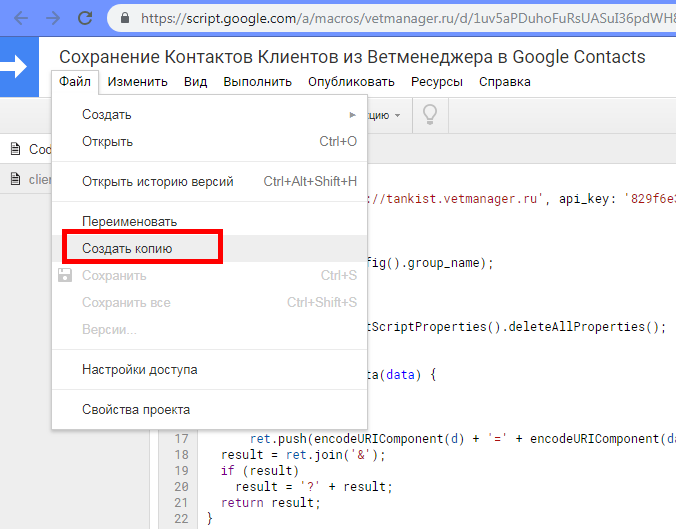This screenshot has height=529, width=676.
Task: Click the ret.join('&') code line
Action: coord(303,455)
